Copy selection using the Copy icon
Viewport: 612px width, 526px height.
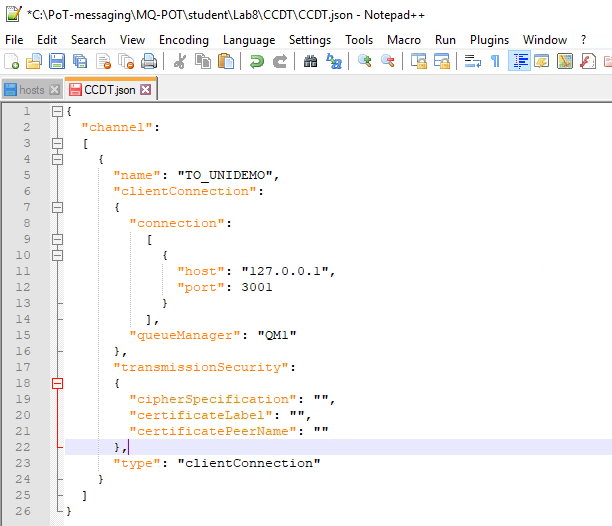tap(203, 62)
